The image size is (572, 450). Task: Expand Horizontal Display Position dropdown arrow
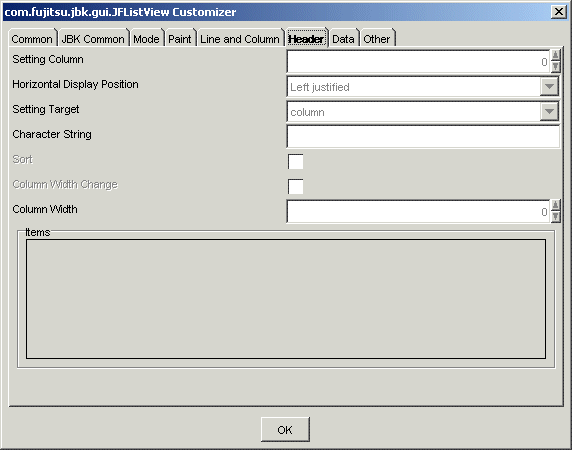pyautogui.click(x=549, y=86)
